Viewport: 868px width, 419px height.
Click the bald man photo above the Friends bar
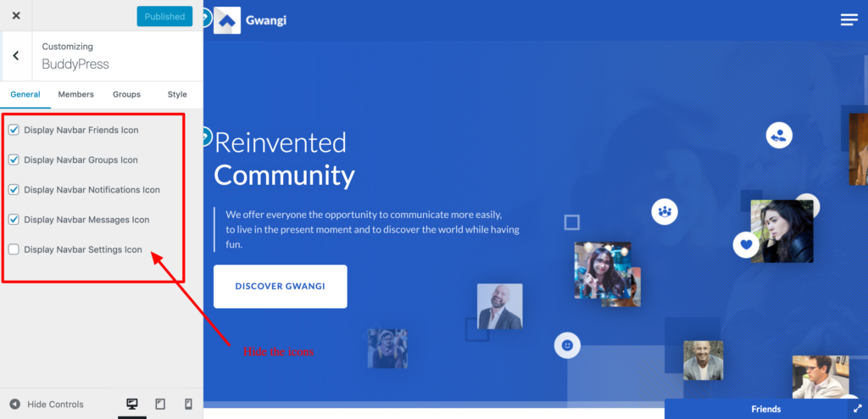point(703,360)
